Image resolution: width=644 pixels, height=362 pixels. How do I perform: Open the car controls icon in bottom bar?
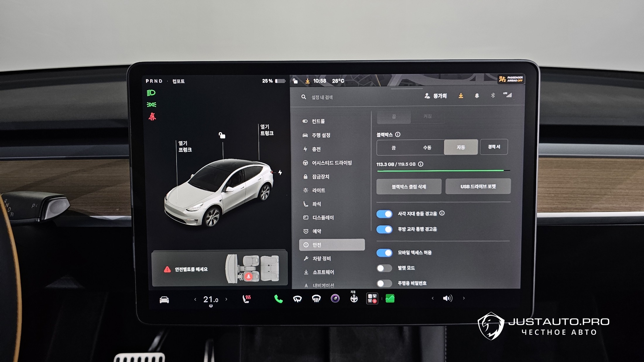(164, 300)
